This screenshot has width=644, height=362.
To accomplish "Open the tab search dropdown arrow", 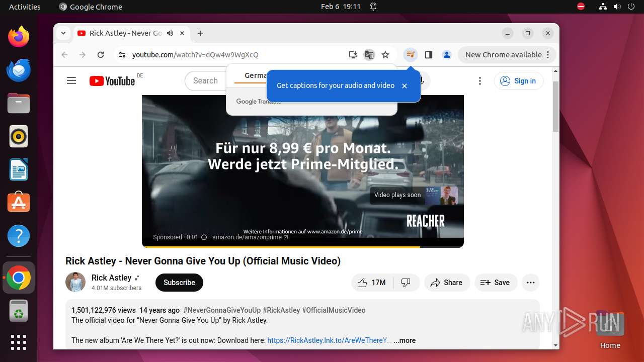I will coord(63,33).
